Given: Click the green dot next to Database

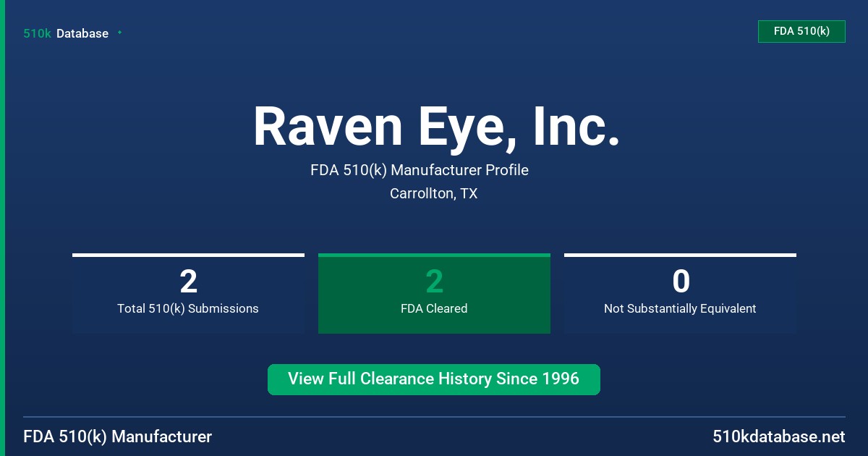Looking at the screenshot, I should [x=119, y=33].
